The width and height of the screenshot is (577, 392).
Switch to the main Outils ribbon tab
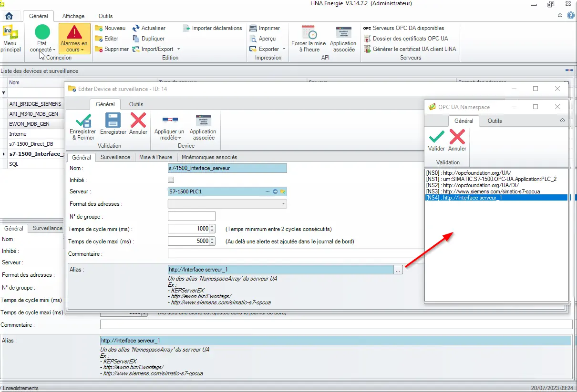106,16
